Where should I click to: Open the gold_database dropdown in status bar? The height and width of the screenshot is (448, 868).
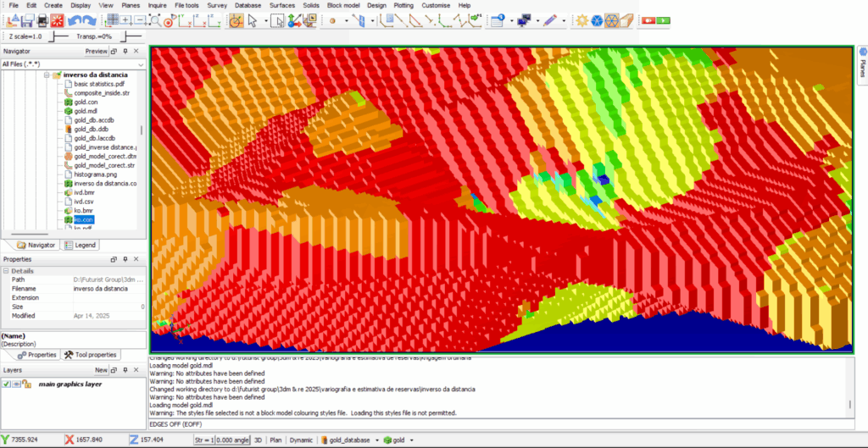tap(377, 440)
